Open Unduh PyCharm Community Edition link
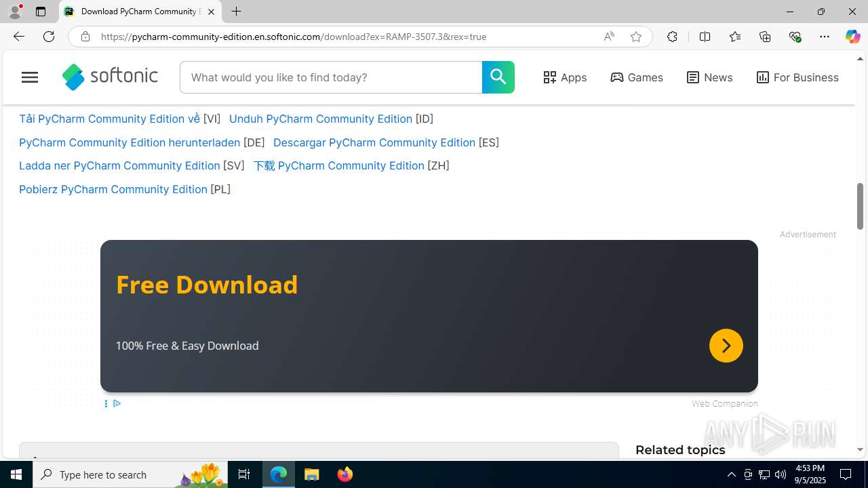This screenshot has width=868, height=488. pyautogui.click(x=321, y=119)
